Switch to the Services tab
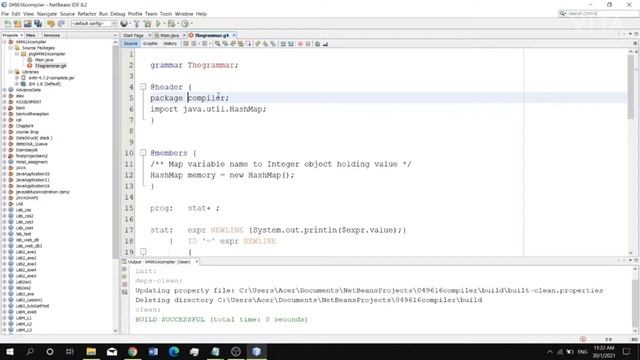The height and width of the screenshot is (360, 640). (x=52, y=36)
